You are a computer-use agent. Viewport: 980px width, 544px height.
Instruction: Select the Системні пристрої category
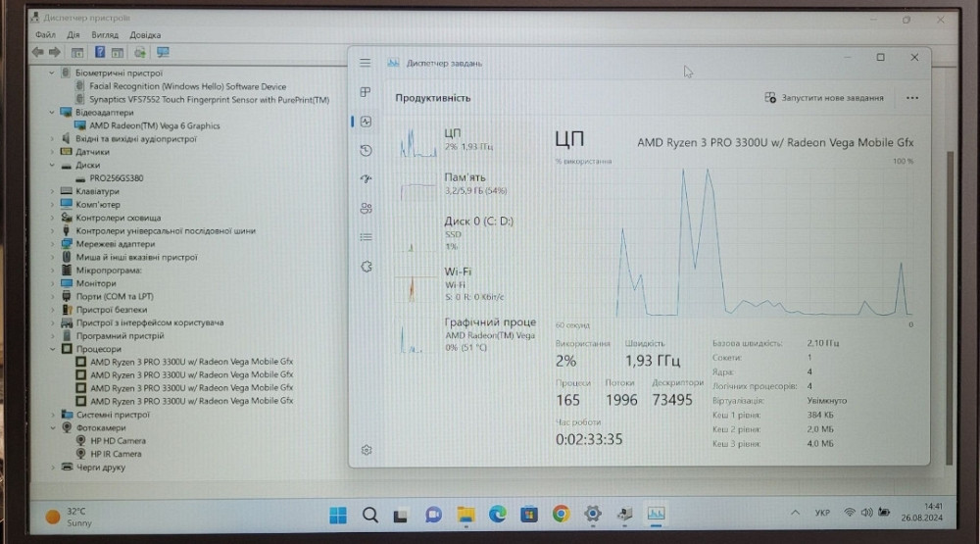coord(113,415)
